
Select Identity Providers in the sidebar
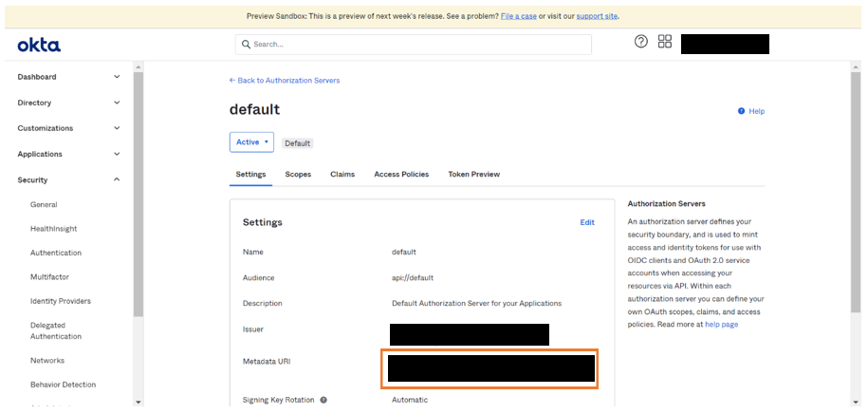pyautogui.click(x=61, y=301)
